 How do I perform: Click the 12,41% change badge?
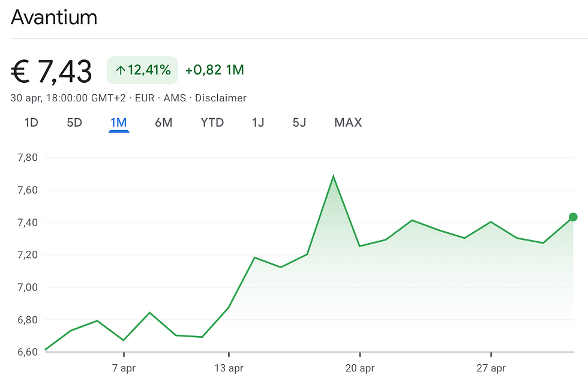[x=143, y=70]
